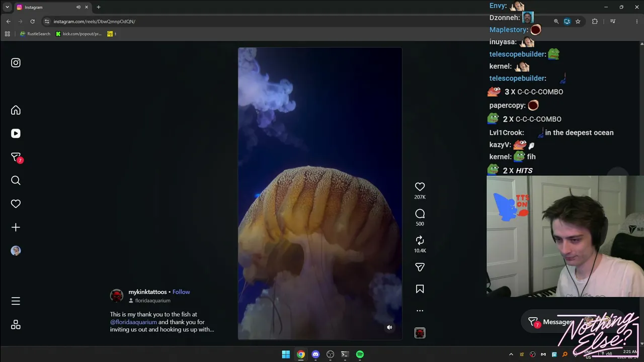
Task: Open Discord from the taskbar
Action: [315, 354]
